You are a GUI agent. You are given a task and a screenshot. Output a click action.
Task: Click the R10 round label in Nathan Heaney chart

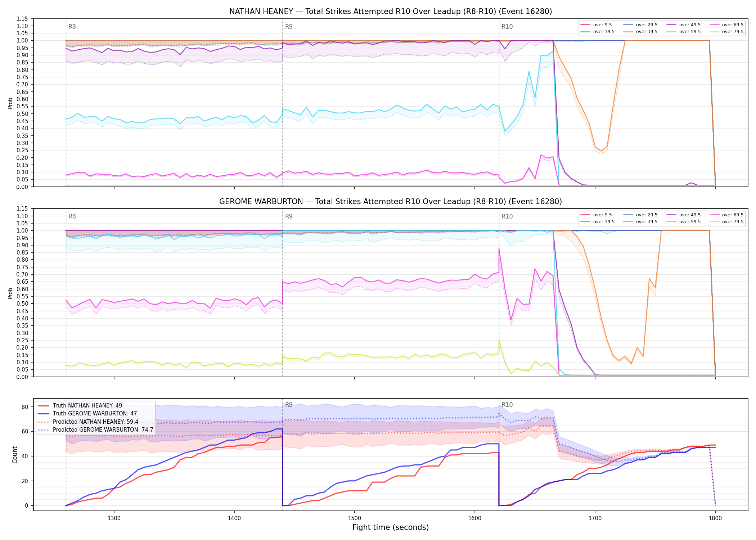pyautogui.click(x=507, y=27)
